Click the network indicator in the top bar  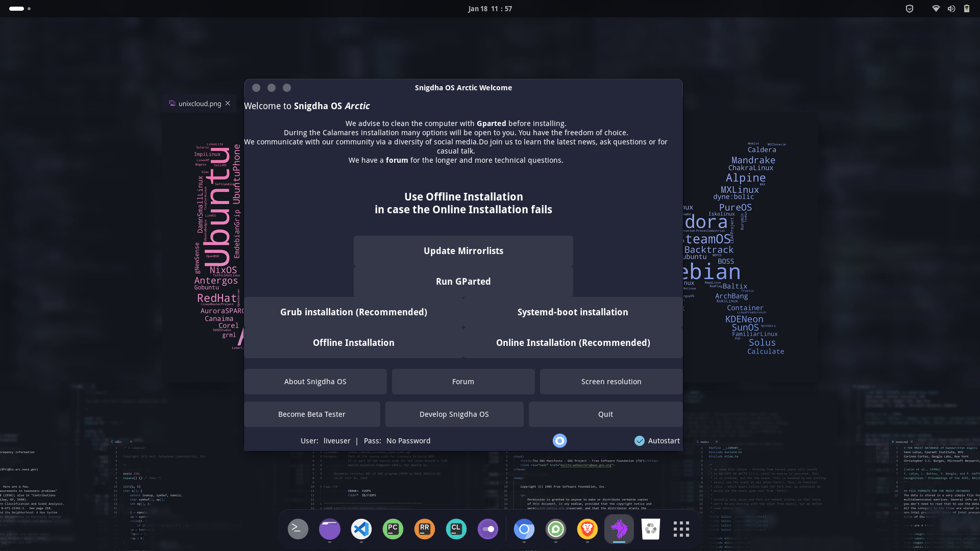936,8
